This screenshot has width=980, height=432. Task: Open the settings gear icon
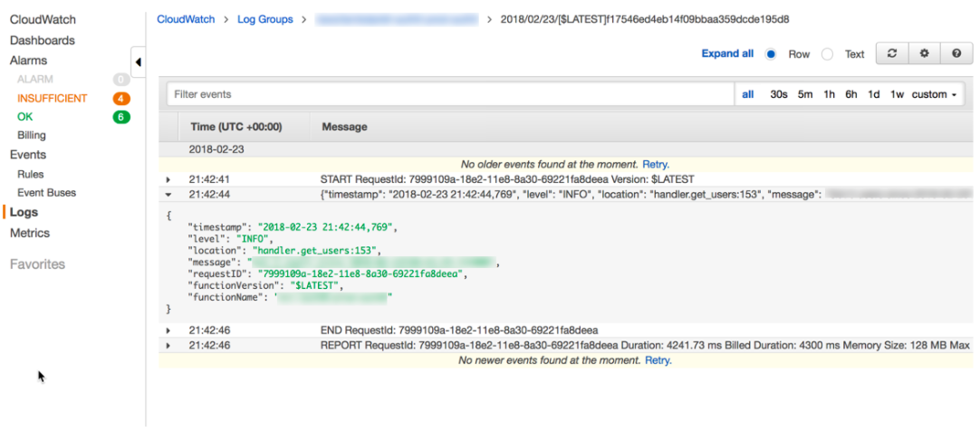click(x=924, y=53)
